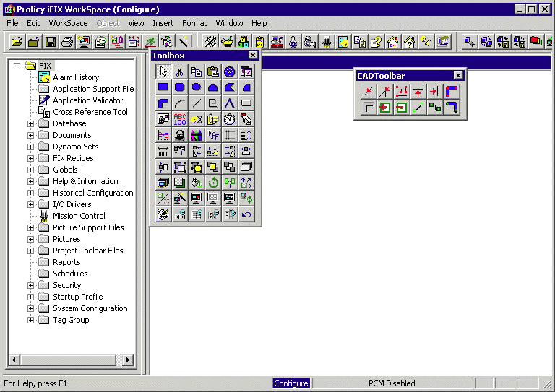Expand the FIX Recipes folder
The width and height of the screenshot is (555, 392).
coord(31,158)
